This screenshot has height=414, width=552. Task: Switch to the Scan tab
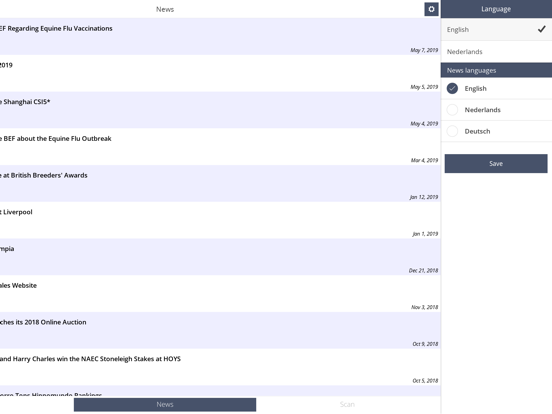347,404
